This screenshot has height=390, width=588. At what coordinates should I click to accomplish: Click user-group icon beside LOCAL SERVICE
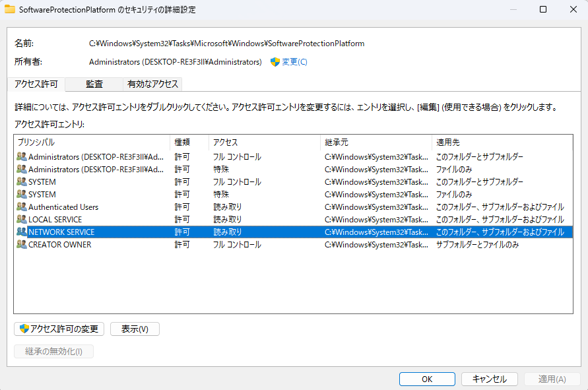22,219
